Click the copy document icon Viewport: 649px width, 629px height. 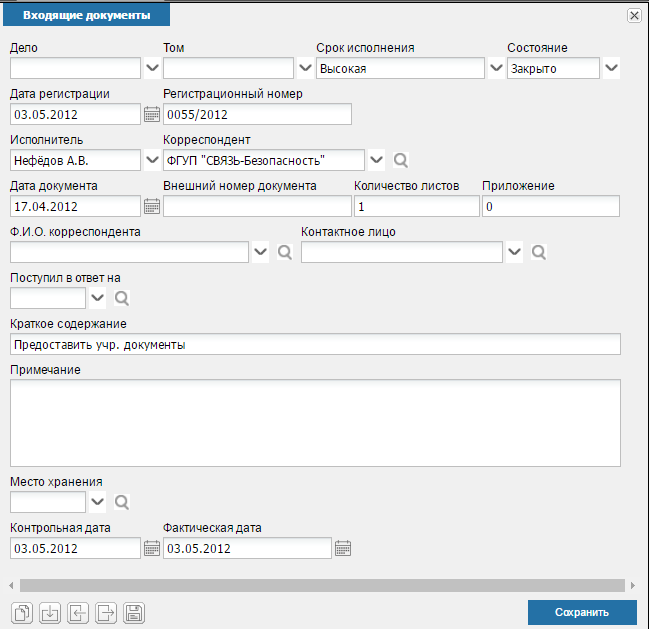point(22,612)
